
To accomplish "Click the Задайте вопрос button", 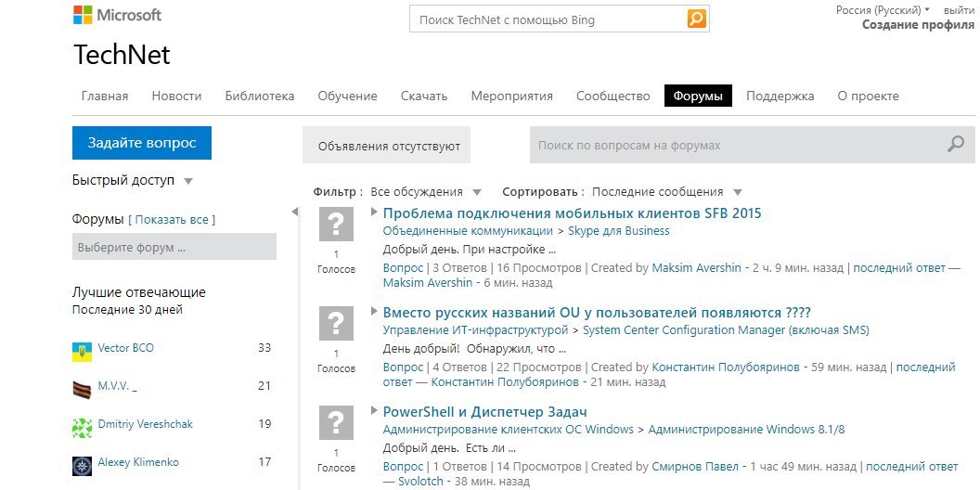I will click(142, 143).
